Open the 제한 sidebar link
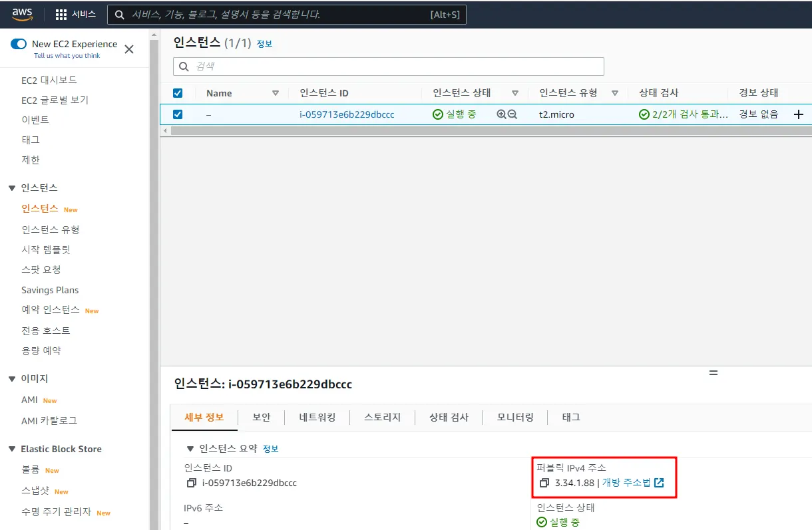This screenshot has height=530, width=812. point(31,160)
